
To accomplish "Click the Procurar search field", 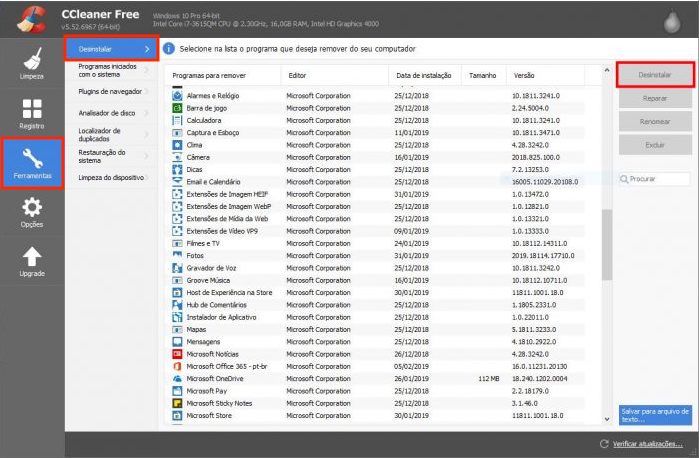I will tap(655, 179).
